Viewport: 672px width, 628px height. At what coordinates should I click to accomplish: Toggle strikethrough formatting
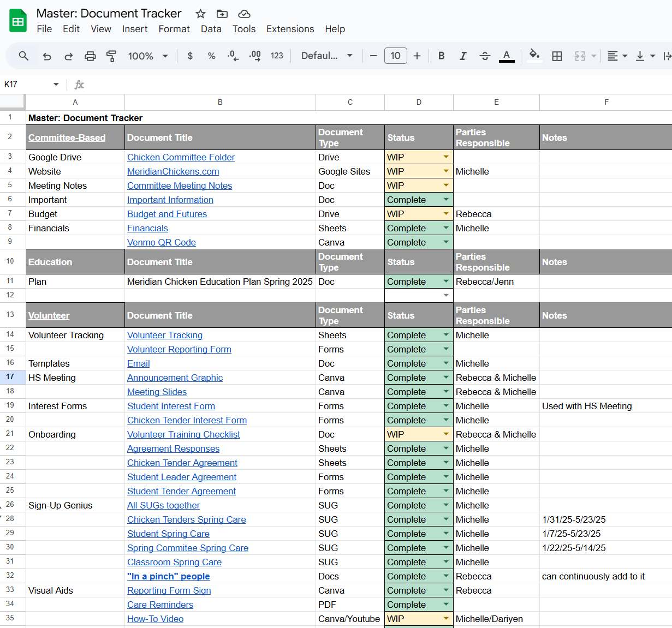pos(485,56)
